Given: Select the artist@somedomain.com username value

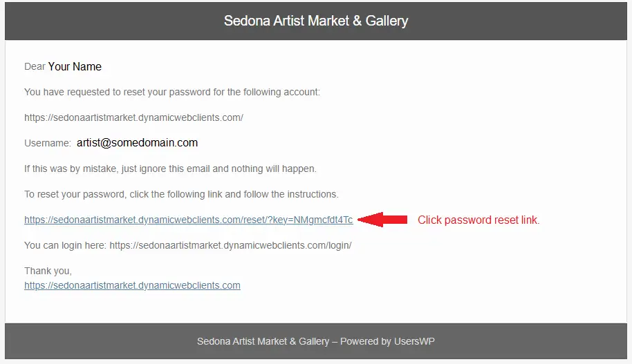Looking at the screenshot, I should [137, 143].
